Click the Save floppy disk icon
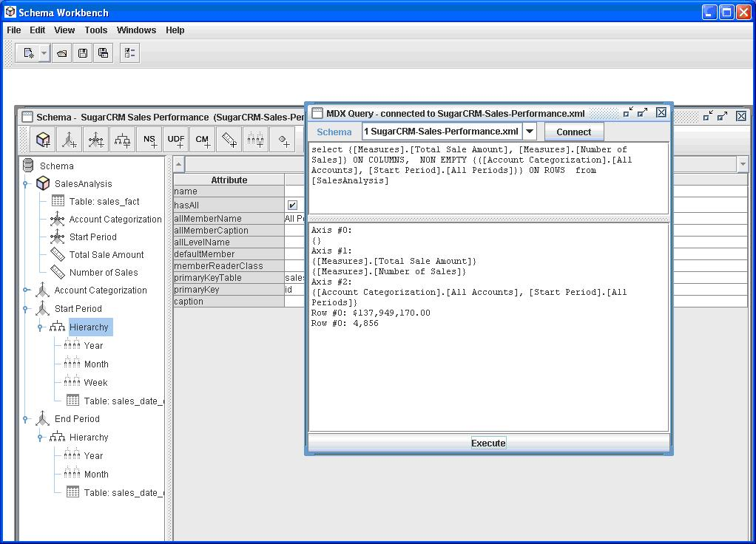The image size is (756, 544). [83, 53]
